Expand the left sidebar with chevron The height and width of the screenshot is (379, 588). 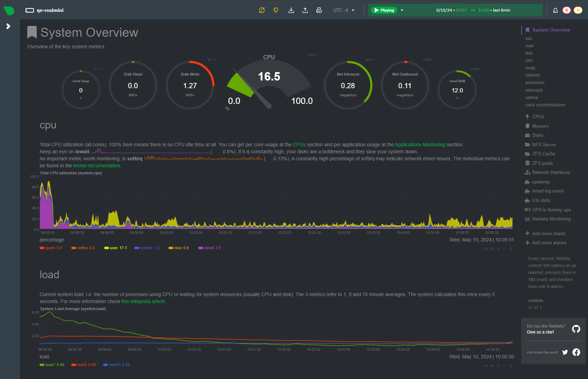(x=8, y=26)
